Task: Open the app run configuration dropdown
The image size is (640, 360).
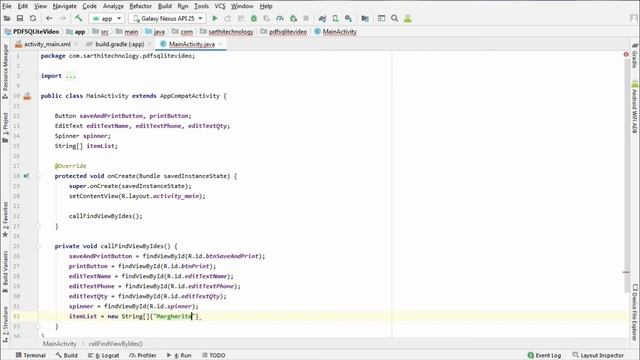Action: pyautogui.click(x=107, y=18)
